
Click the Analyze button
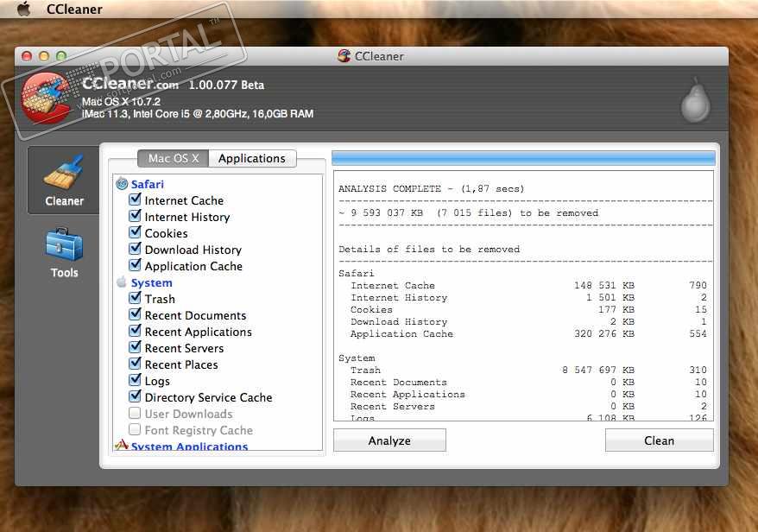point(389,440)
